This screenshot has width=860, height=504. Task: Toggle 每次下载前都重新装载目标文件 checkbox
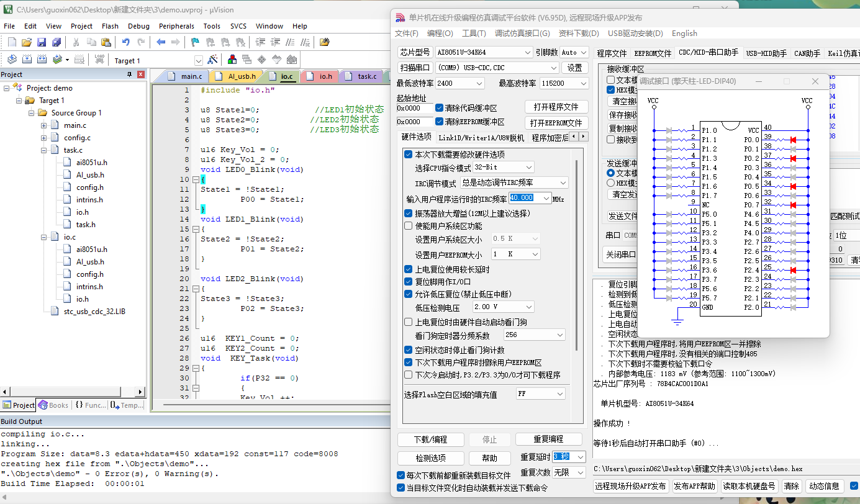pyautogui.click(x=401, y=475)
